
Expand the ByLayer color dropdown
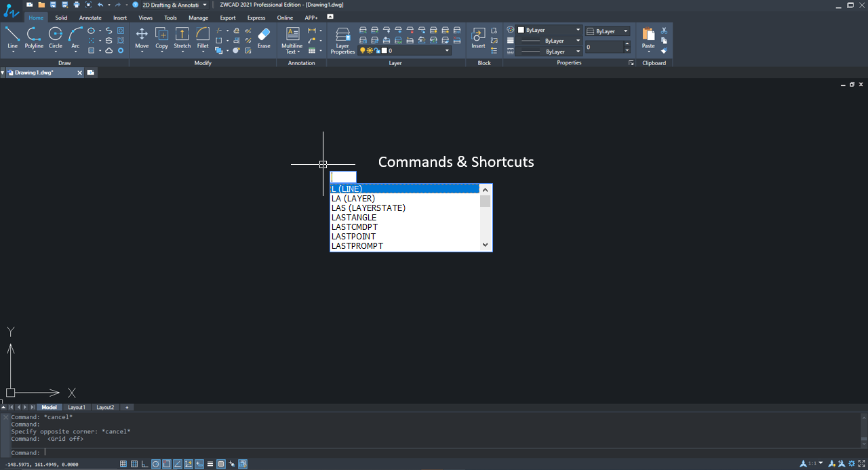(578, 31)
